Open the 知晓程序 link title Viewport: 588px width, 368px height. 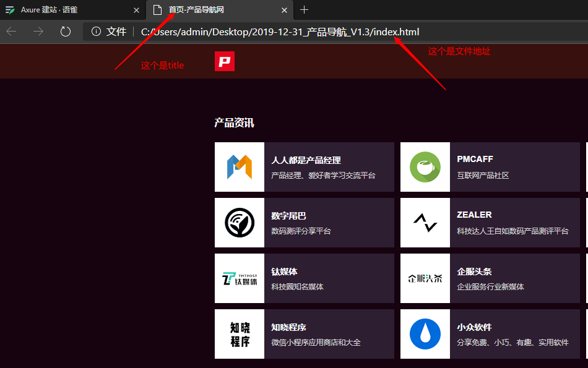click(288, 327)
